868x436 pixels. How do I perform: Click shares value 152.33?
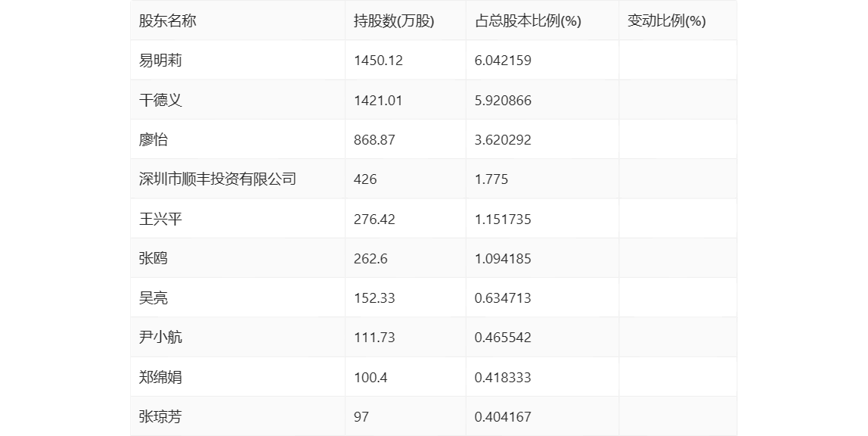pos(375,298)
